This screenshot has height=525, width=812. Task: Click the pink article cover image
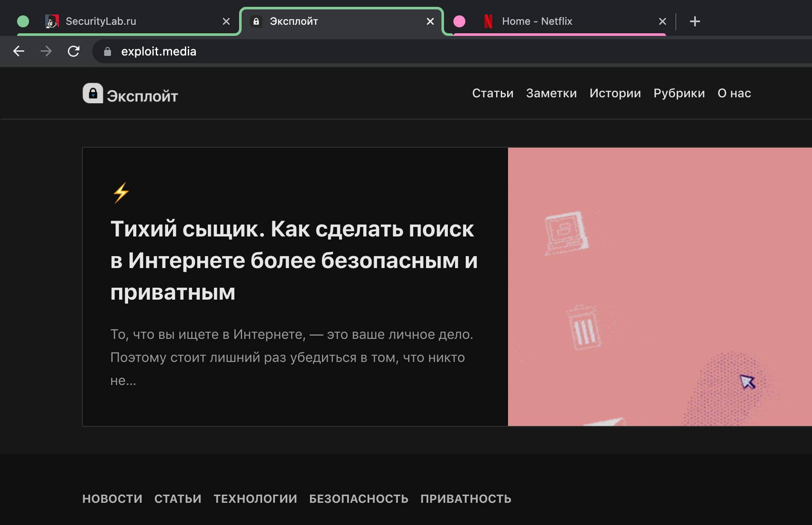pyautogui.click(x=660, y=286)
